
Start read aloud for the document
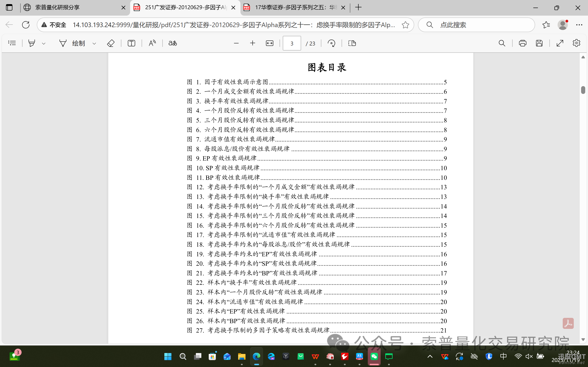click(x=152, y=43)
